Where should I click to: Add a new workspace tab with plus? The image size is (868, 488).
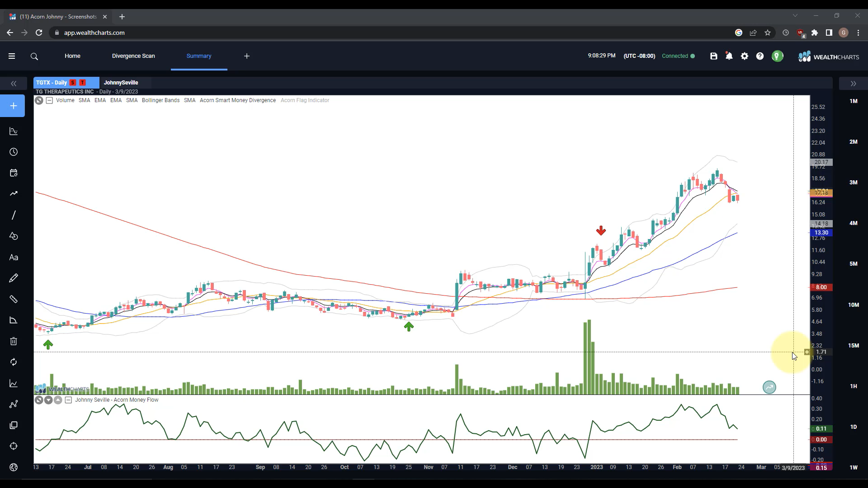click(247, 56)
